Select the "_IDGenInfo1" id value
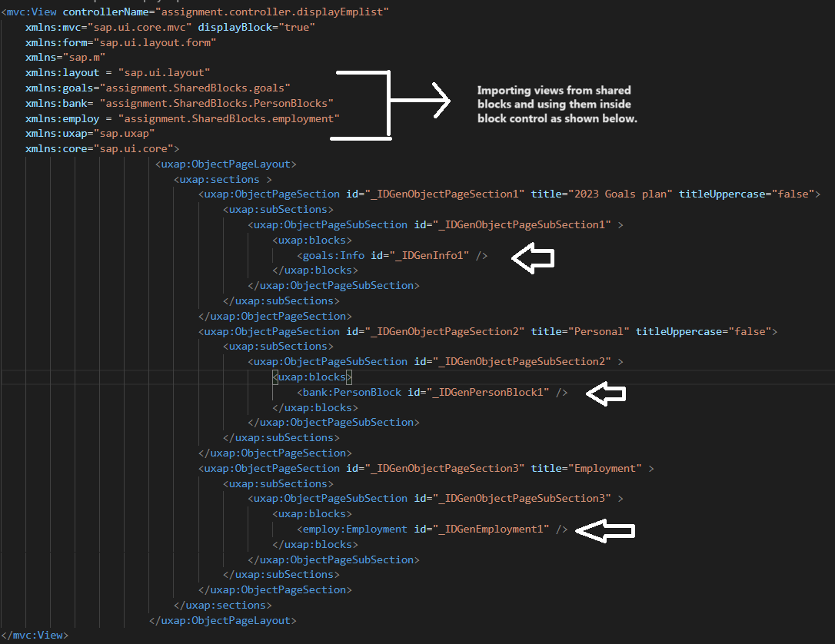Viewport: 835px width, 644px height. coord(429,256)
